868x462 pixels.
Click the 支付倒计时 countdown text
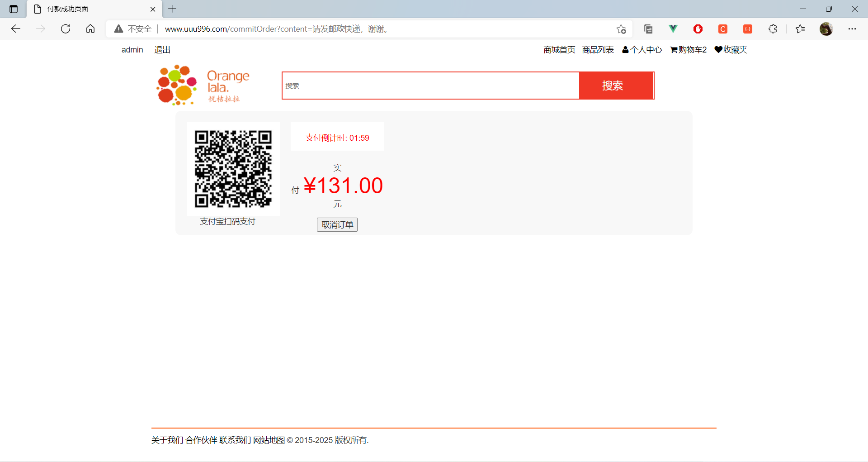coord(337,138)
